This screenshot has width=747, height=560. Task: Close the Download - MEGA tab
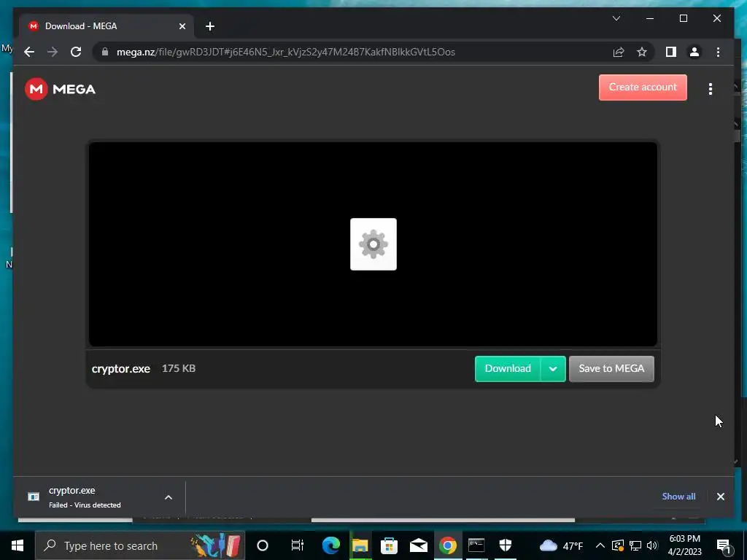(182, 26)
